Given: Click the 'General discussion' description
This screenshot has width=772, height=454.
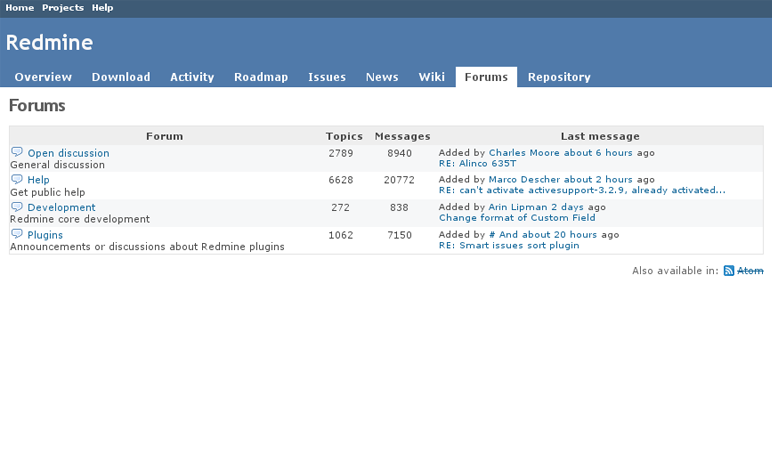Looking at the screenshot, I should (58, 165).
